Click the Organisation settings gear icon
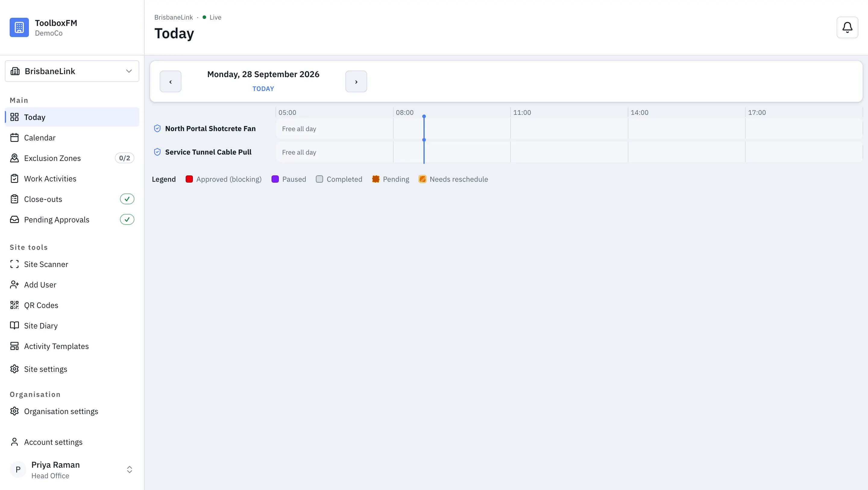 (14, 411)
